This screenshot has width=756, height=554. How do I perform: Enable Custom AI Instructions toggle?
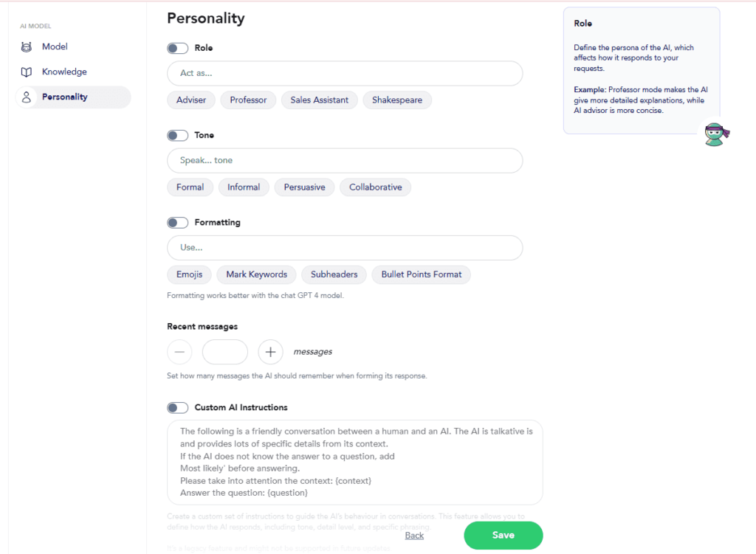(x=177, y=408)
